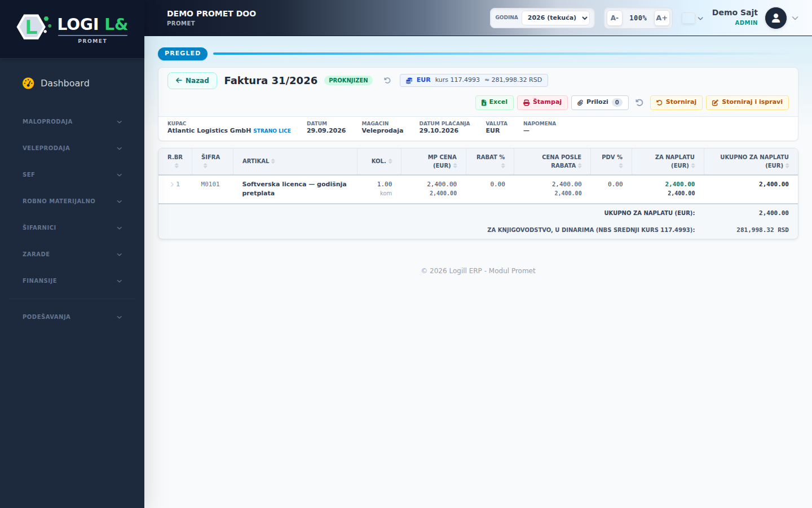
Task: Open Dashboard via its gauge icon
Action: coord(28,83)
